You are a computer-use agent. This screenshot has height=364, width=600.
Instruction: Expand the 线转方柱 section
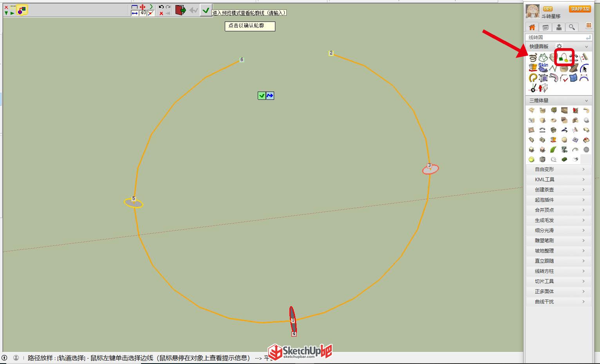click(x=558, y=271)
